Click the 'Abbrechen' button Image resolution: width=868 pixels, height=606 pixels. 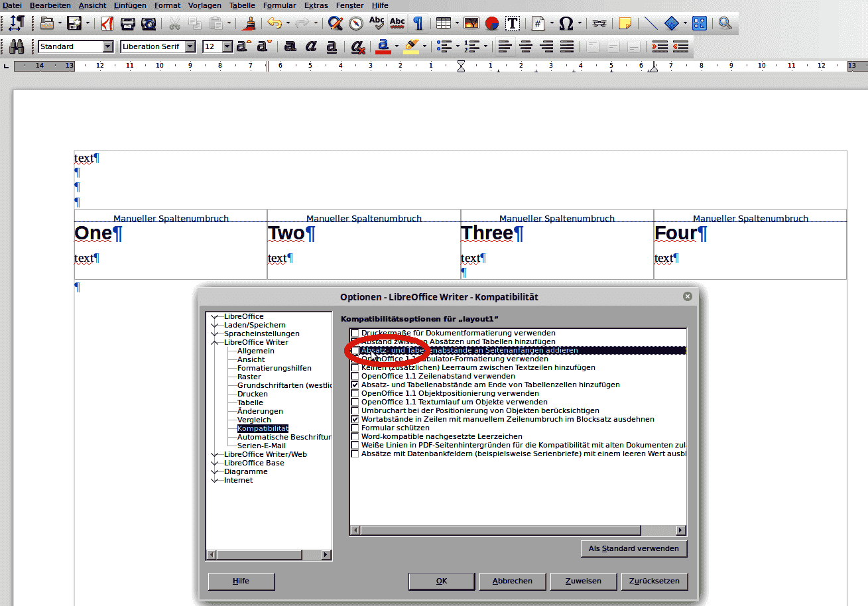[513, 581]
